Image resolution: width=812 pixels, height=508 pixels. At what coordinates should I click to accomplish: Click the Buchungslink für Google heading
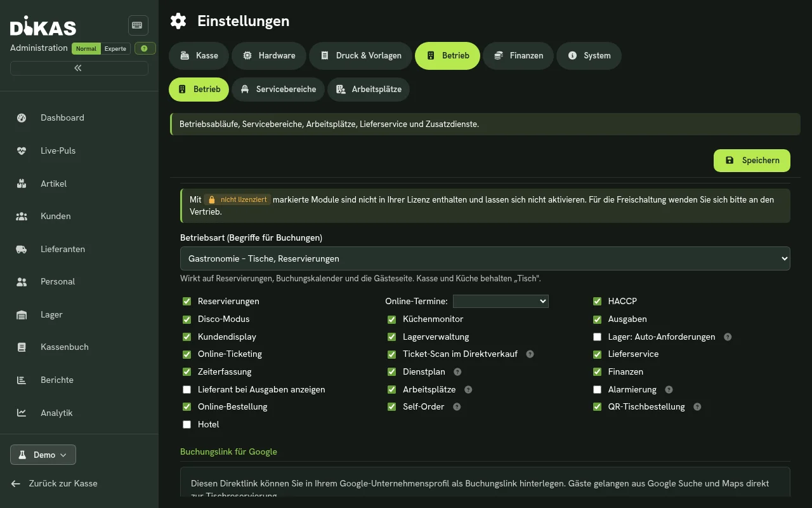click(x=228, y=452)
